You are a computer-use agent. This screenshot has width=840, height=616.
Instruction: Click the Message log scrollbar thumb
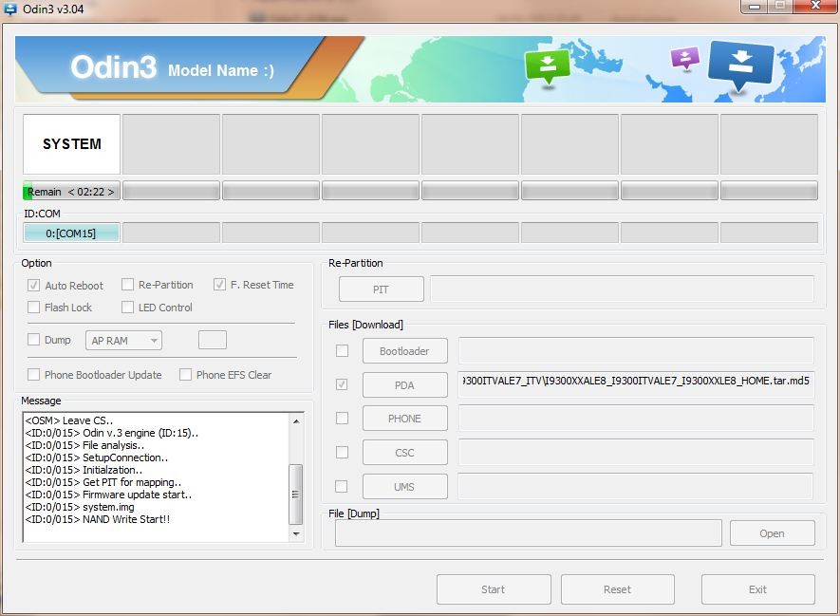[296, 494]
